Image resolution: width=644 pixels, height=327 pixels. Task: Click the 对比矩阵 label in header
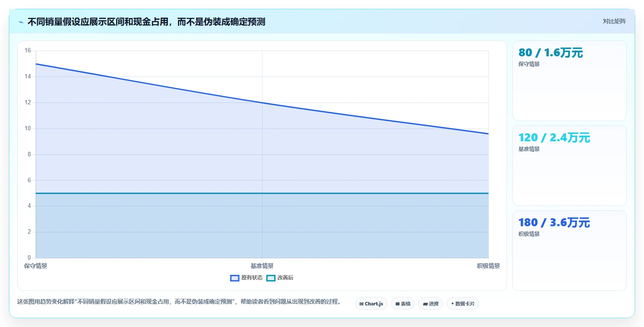[x=614, y=21]
